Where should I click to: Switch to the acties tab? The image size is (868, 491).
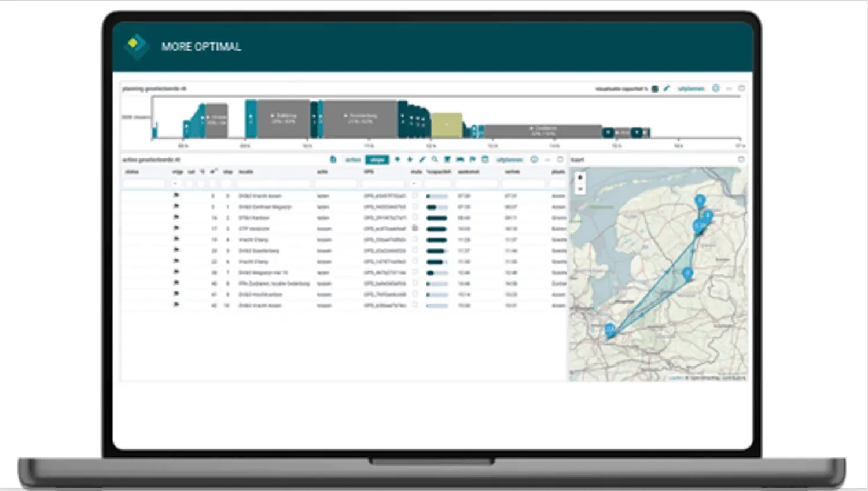tap(353, 160)
